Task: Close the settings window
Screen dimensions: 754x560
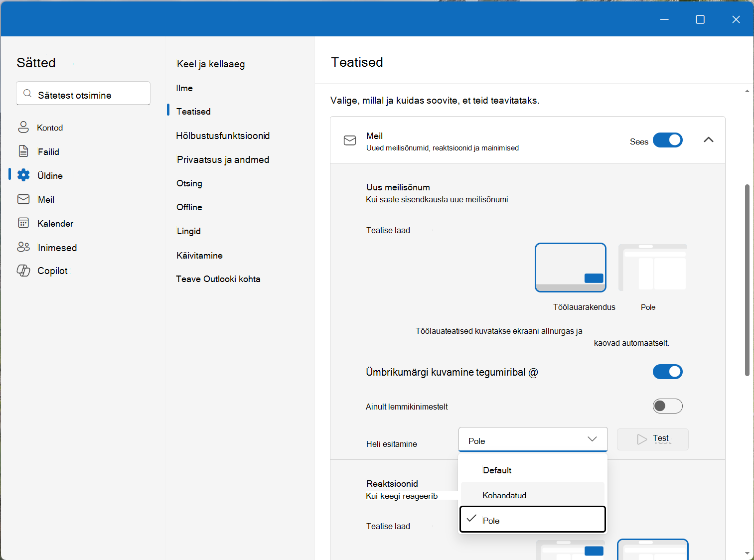Action: [x=736, y=19]
